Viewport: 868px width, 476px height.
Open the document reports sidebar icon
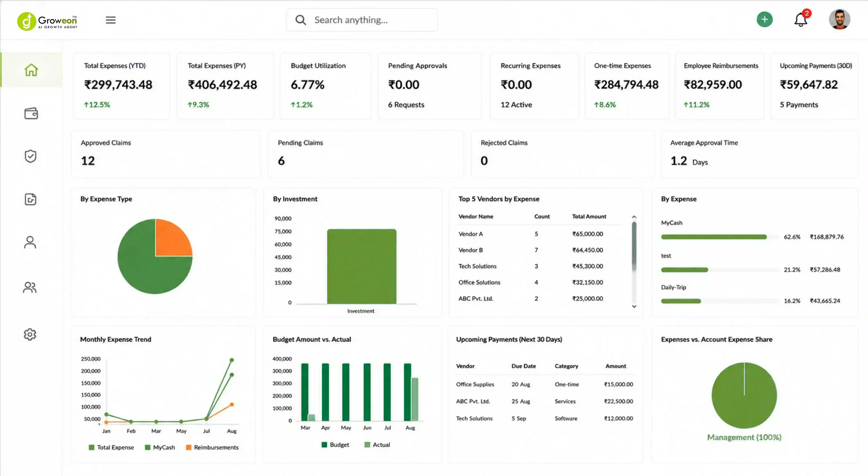31,199
